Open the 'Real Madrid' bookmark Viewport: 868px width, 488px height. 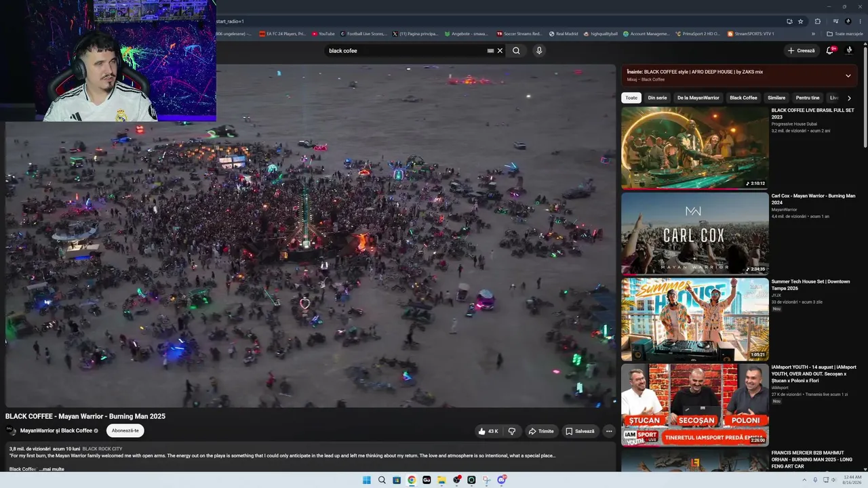click(563, 34)
